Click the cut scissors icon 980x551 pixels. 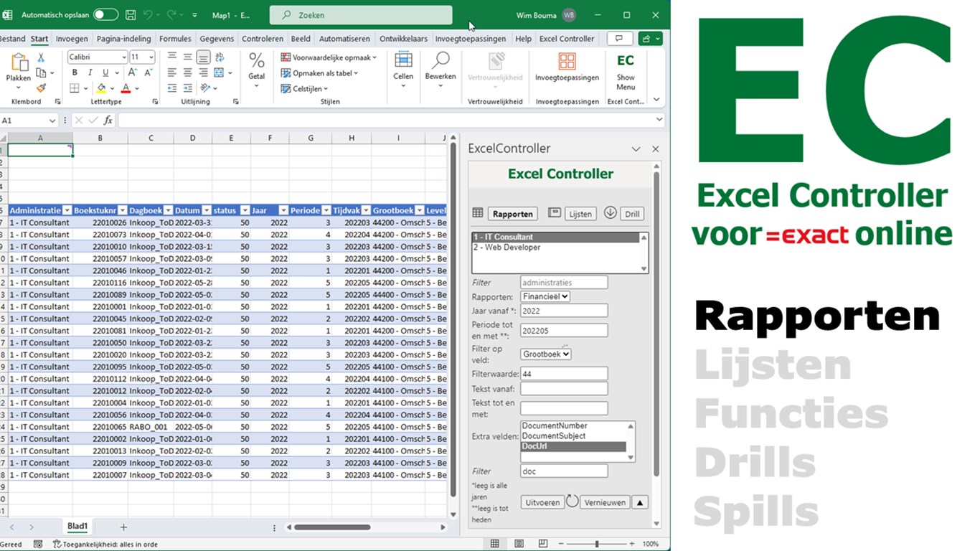coord(41,57)
